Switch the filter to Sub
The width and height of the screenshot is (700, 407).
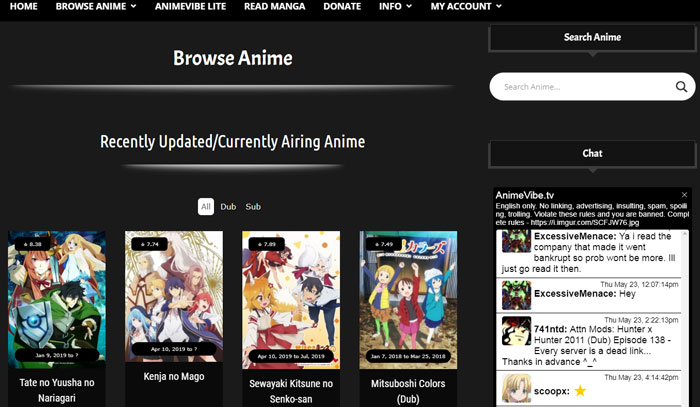253,207
